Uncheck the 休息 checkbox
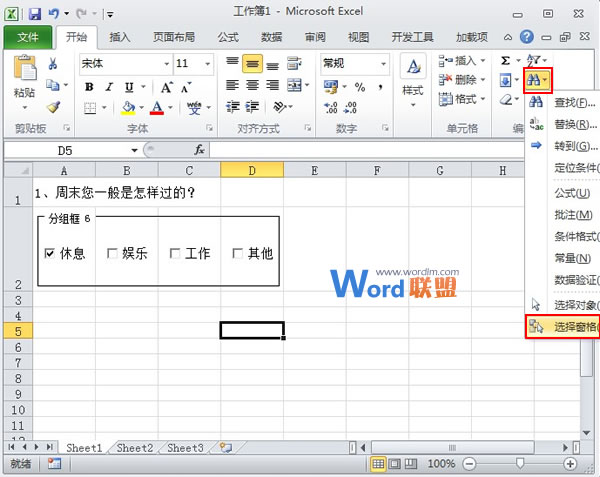600x477 pixels. coord(50,253)
